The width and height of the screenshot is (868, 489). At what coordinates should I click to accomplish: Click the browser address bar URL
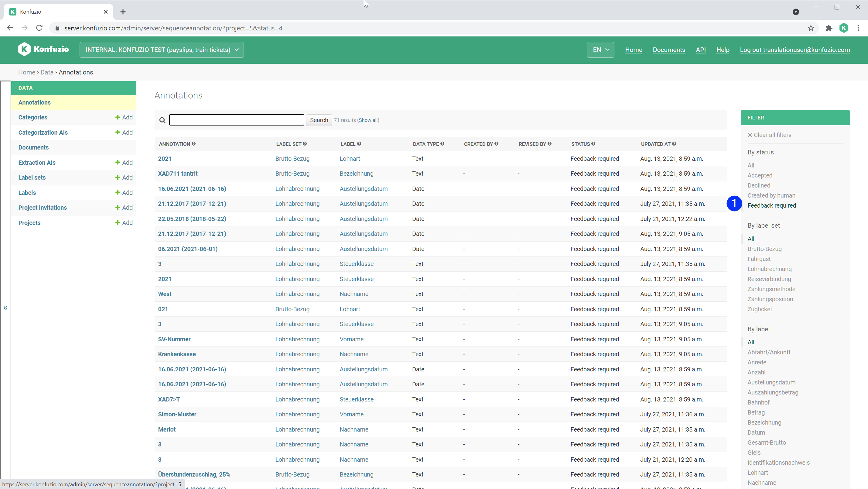point(173,28)
